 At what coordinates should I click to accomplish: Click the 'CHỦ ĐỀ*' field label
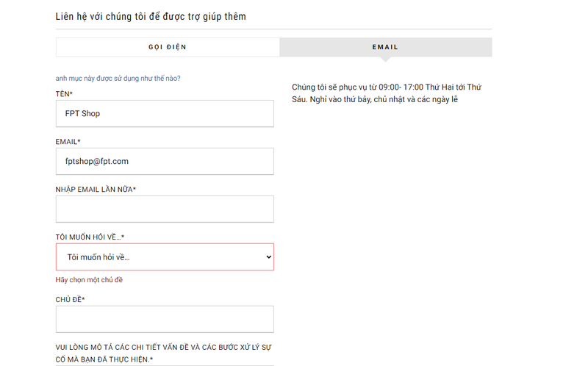71,300
